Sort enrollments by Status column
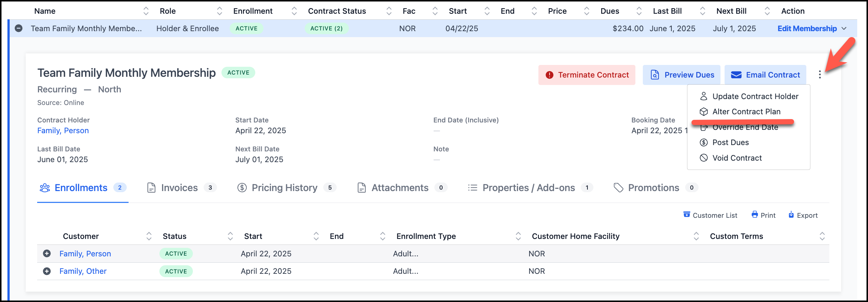The height and width of the screenshot is (302, 868). 230,236
